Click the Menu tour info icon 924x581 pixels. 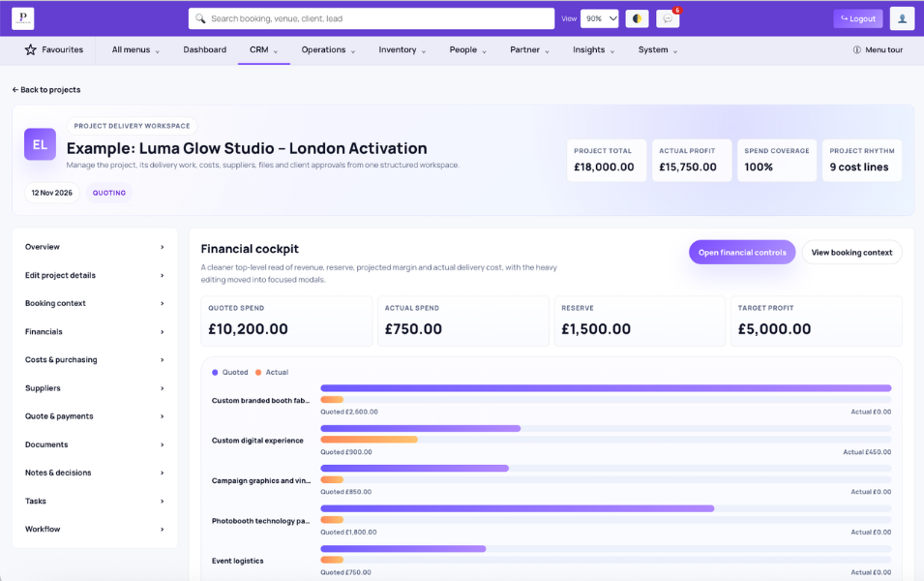pos(857,50)
